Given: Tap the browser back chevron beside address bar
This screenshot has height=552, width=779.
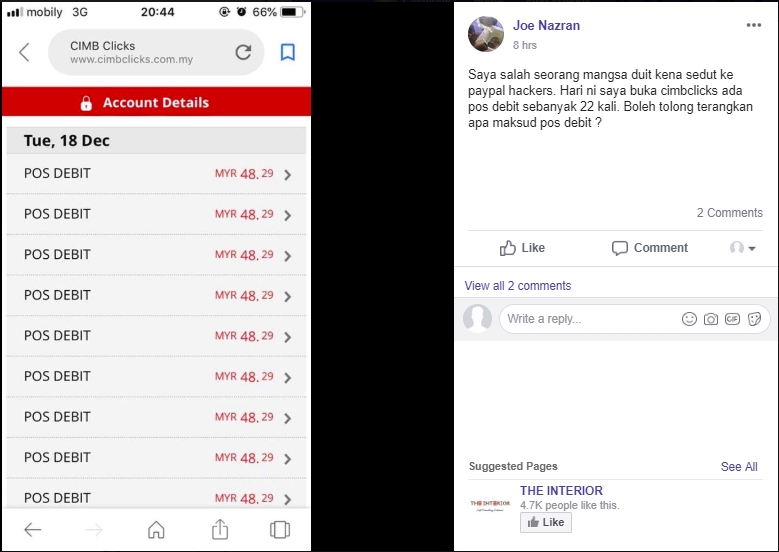Looking at the screenshot, I should point(25,53).
